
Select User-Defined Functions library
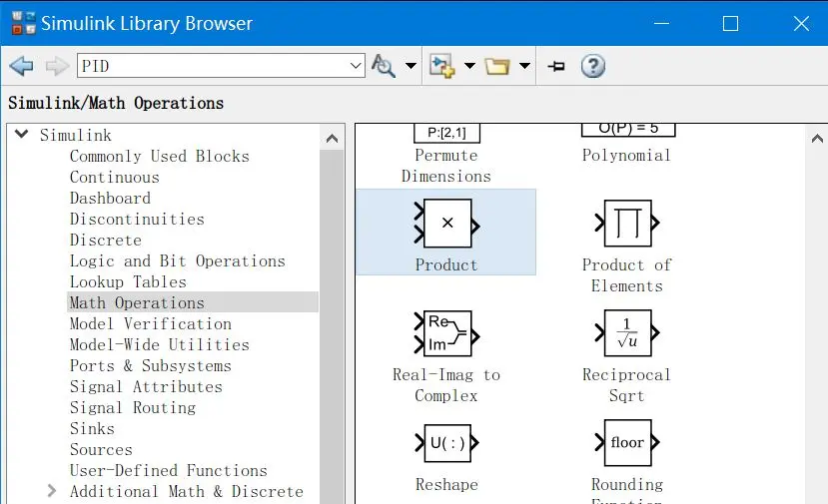[169, 470]
